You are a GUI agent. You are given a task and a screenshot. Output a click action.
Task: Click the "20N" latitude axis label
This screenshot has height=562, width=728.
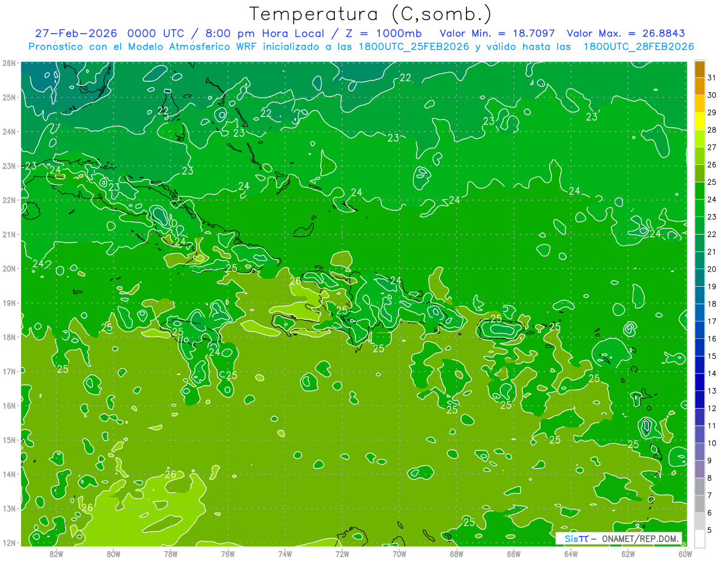[x=8, y=269]
